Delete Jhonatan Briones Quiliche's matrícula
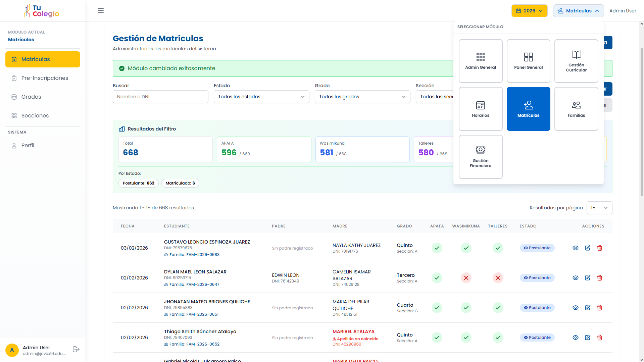The image size is (644, 362). point(600,308)
